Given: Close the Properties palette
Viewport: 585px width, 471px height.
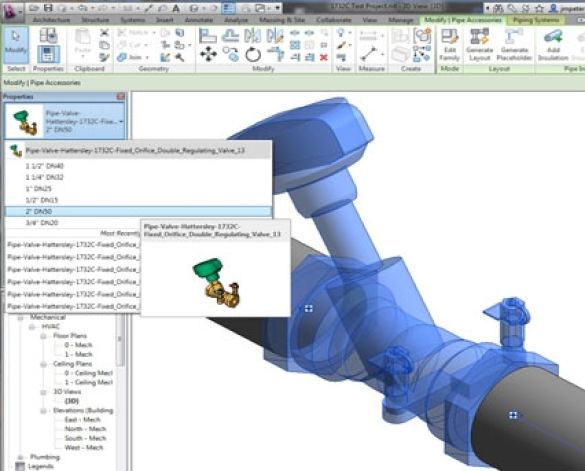Looking at the screenshot, I should tap(121, 97).
